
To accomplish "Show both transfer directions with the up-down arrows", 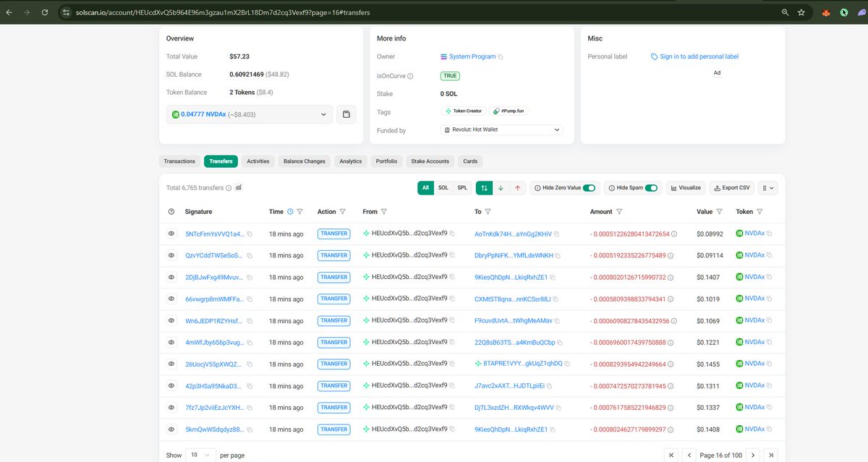I will click(484, 188).
